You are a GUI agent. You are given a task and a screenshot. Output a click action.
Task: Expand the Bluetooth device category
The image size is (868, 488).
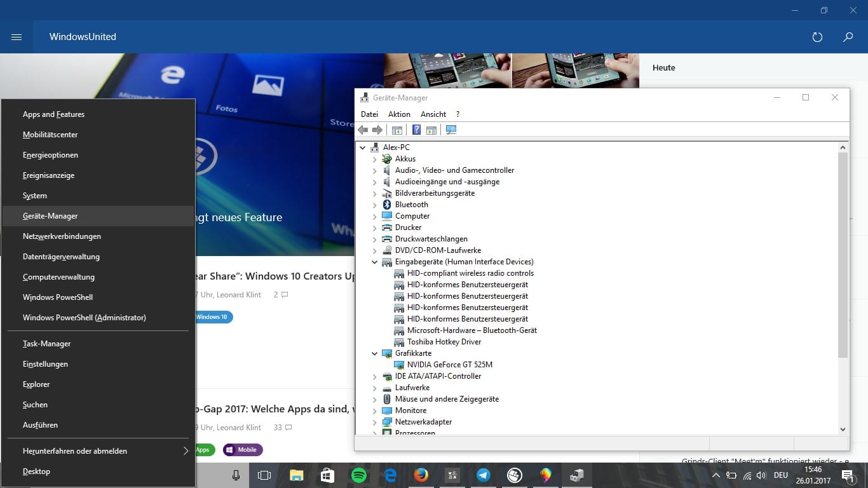click(x=375, y=205)
